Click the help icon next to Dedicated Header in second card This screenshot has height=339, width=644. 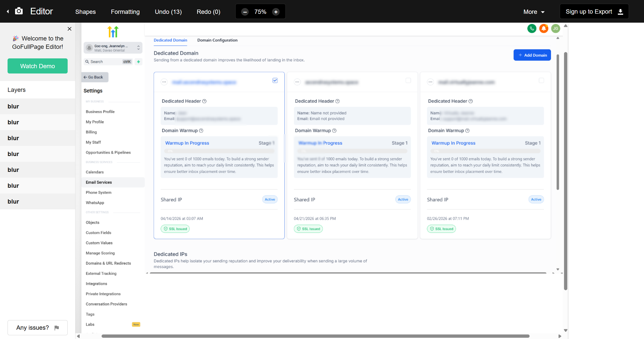click(x=337, y=101)
